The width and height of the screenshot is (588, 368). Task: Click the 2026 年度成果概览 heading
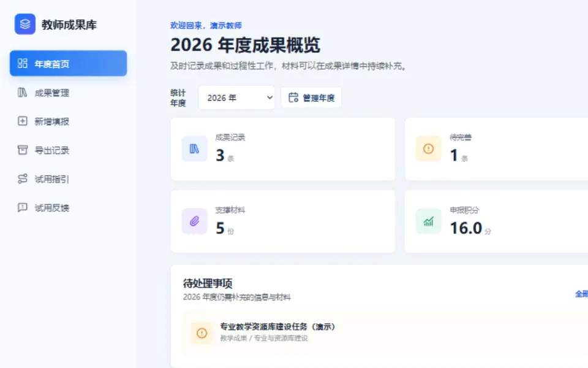(245, 45)
